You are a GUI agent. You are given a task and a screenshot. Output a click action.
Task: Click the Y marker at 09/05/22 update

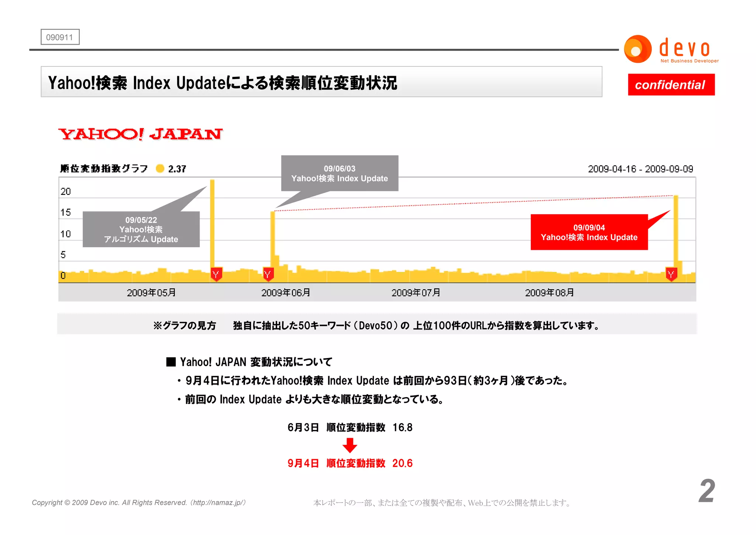216,274
